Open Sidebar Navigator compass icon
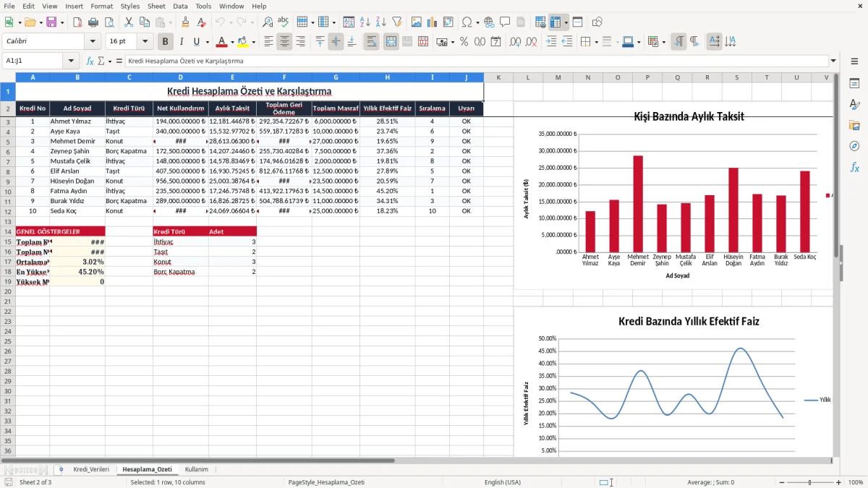This screenshot has width=868, height=488. click(x=854, y=146)
